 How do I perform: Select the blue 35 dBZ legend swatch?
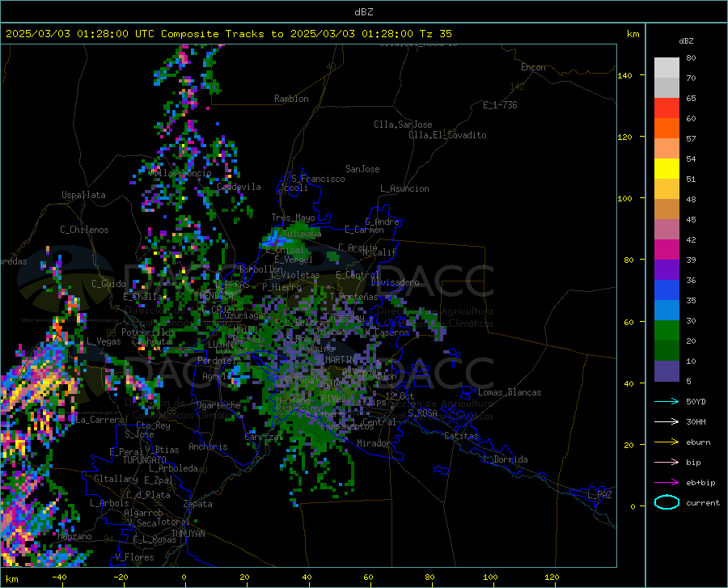coord(667,290)
